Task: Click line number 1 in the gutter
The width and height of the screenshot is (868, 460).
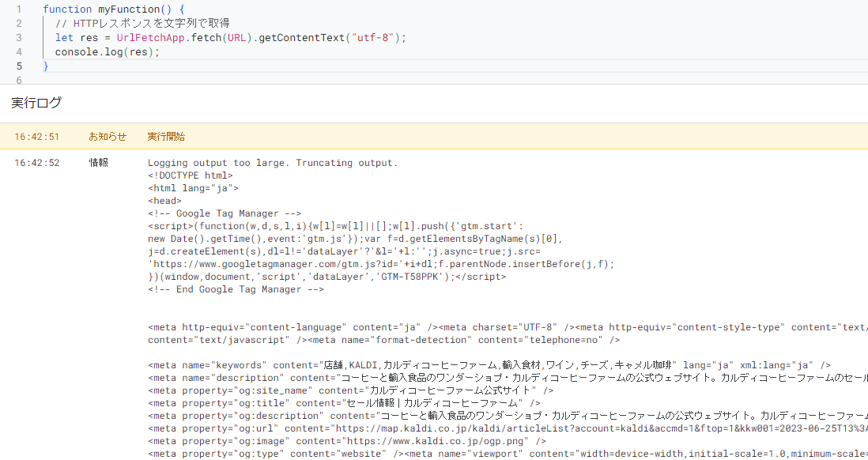Action: coord(19,9)
